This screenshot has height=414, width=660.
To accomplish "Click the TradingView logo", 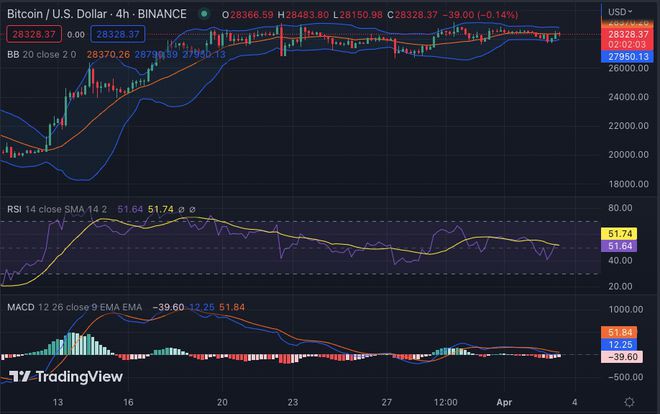I will pos(66,376).
